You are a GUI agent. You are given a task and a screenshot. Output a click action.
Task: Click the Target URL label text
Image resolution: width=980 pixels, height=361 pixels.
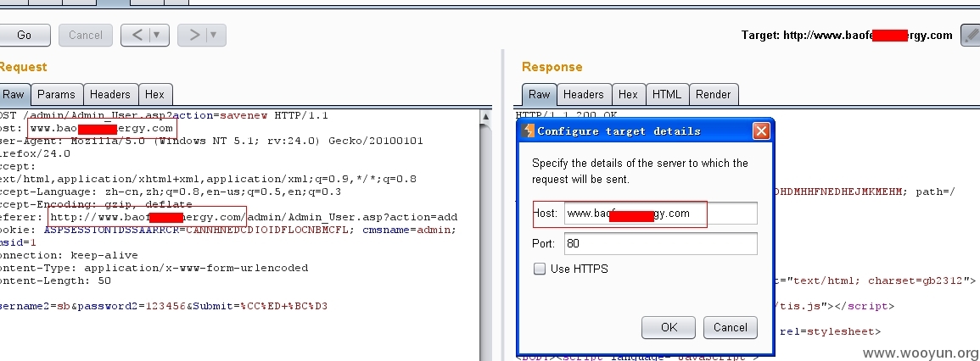click(x=847, y=35)
